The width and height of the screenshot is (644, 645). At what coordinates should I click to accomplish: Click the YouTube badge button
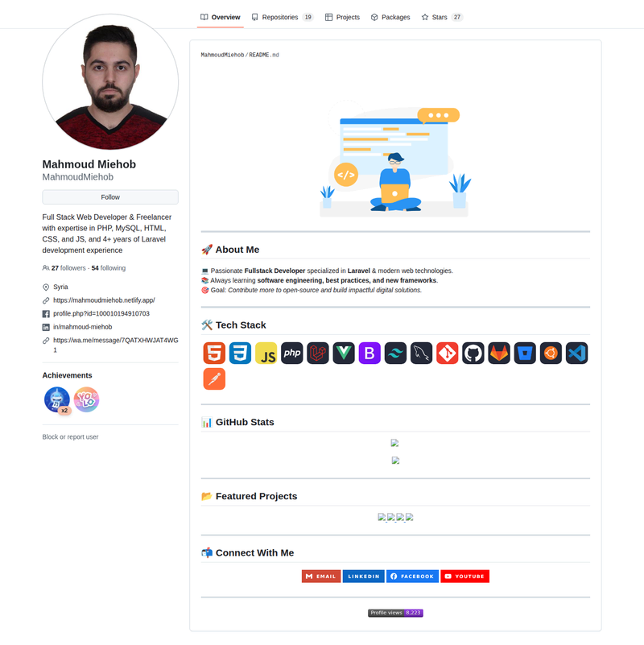[464, 577]
